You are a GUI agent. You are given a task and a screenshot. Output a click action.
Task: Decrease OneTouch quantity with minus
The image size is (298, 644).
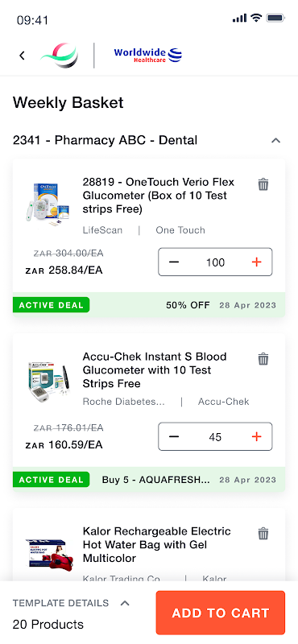pyautogui.click(x=174, y=262)
